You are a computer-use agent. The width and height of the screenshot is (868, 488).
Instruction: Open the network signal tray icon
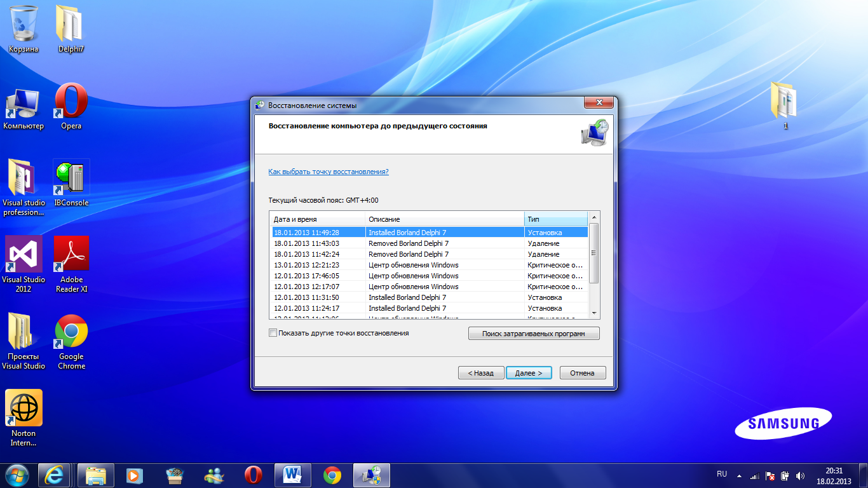754,475
